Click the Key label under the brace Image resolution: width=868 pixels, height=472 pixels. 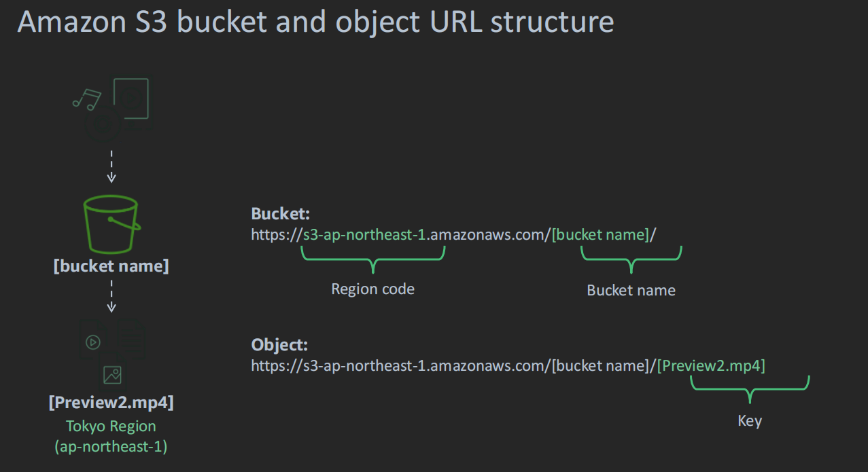point(750,421)
